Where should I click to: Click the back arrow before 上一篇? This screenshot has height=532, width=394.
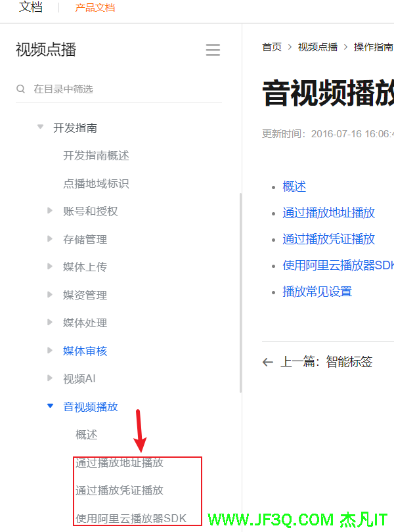[267, 362]
